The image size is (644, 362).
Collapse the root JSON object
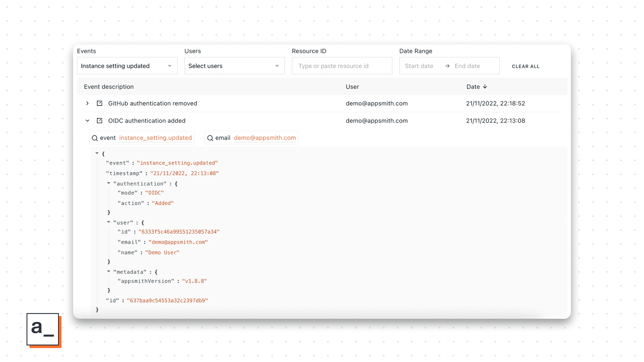pos(97,153)
